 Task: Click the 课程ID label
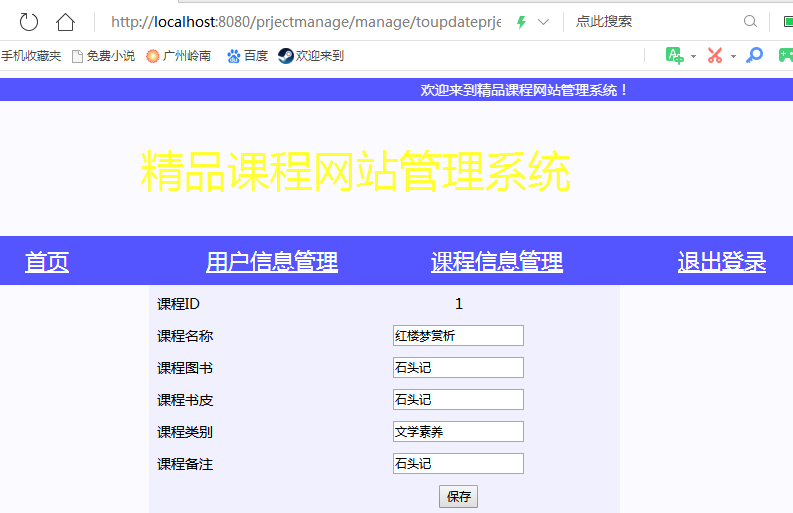coord(179,304)
